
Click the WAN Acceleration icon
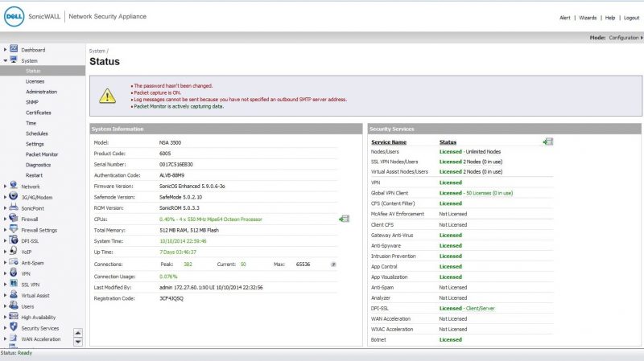click(14, 338)
